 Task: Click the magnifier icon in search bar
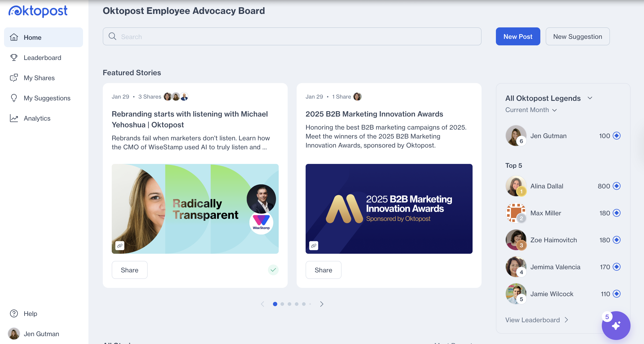[112, 37]
